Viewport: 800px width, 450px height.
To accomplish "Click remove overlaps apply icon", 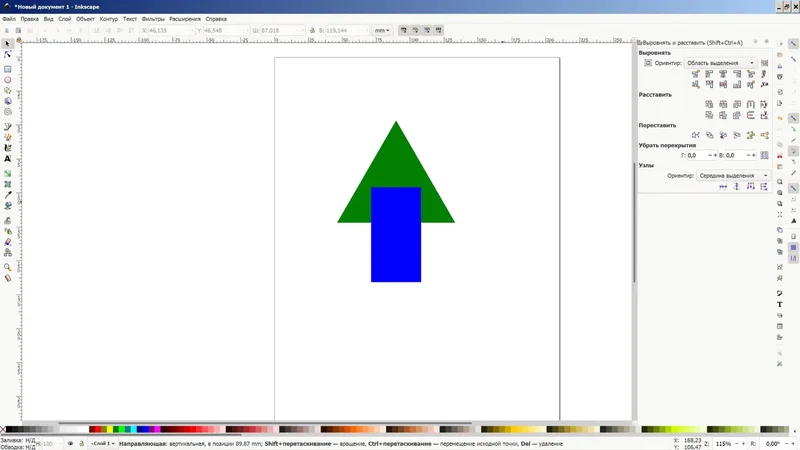I will [x=764, y=155].
